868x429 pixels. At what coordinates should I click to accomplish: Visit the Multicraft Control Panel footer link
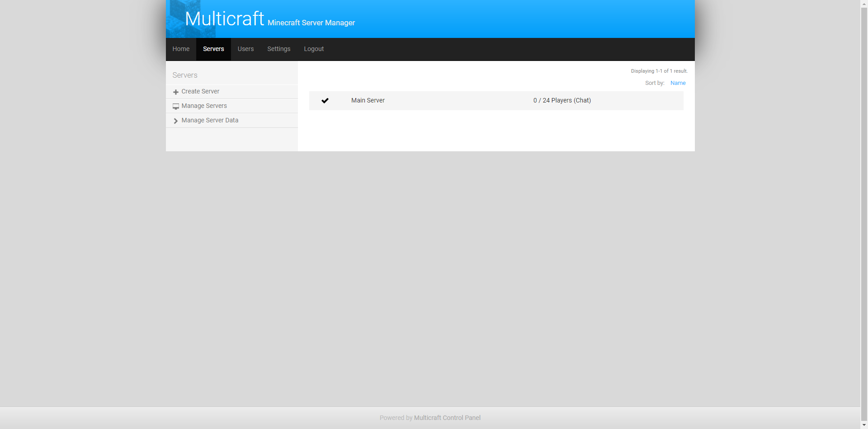(447, 418)
